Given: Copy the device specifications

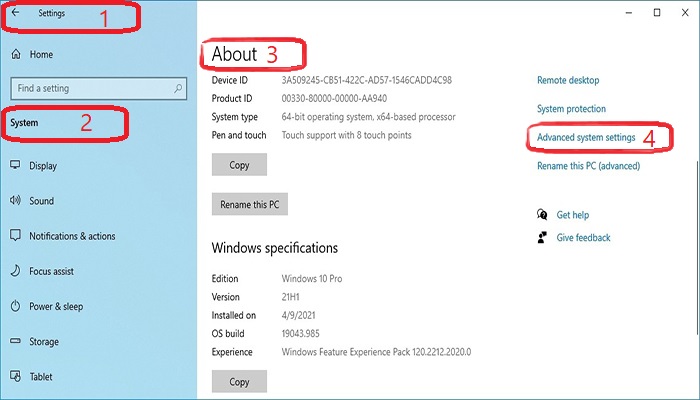Looking at the screenshot, I should point(239,165).
